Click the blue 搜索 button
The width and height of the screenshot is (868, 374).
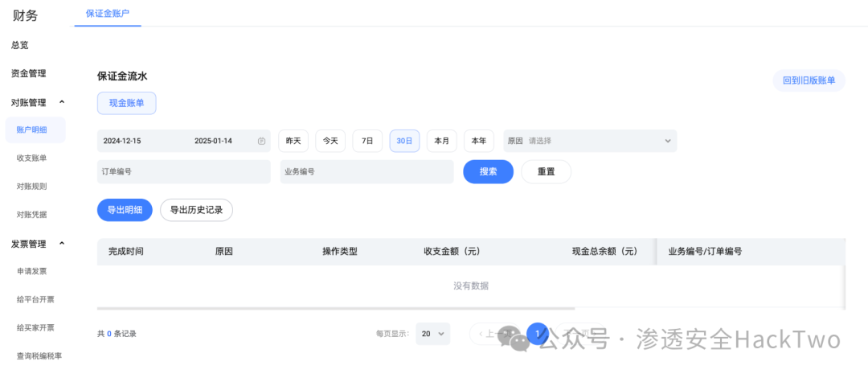pos(489,172)
